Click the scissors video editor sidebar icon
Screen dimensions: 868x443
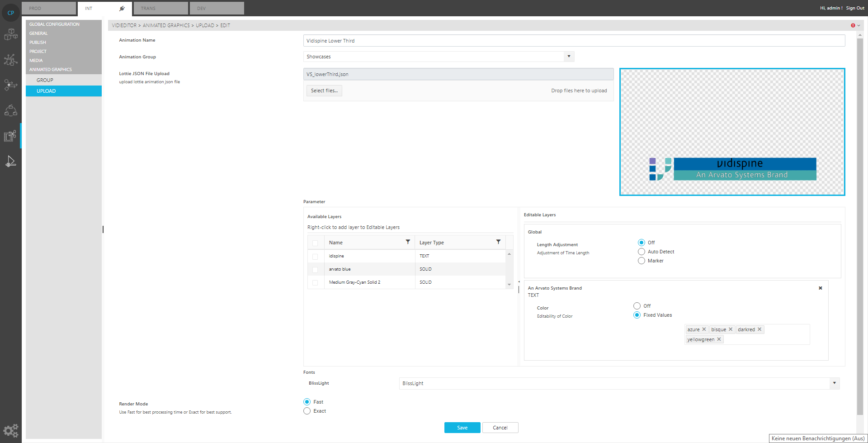click(x=10, y=136)
